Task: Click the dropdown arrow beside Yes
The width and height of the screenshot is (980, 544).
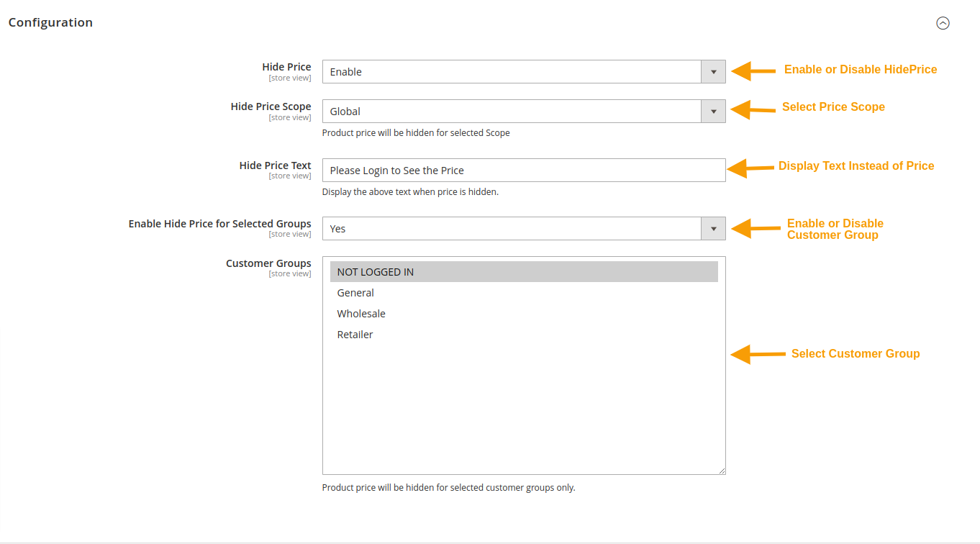Action: (x=713, y=228)
